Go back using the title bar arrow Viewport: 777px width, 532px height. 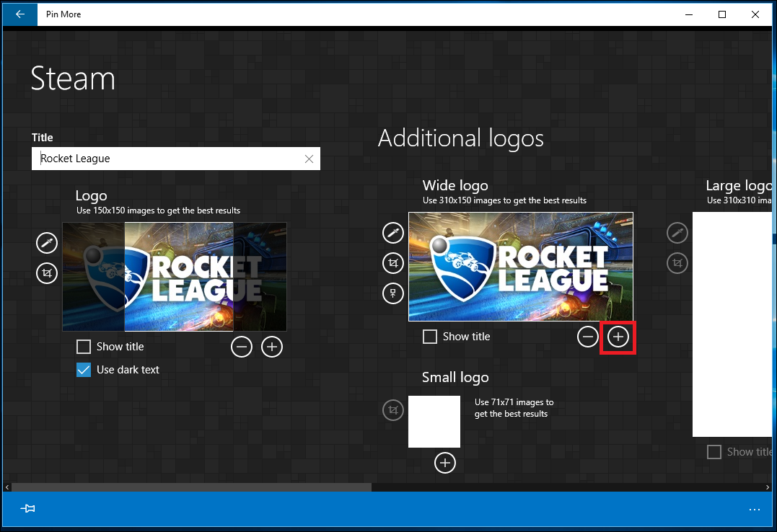(19, 14)
